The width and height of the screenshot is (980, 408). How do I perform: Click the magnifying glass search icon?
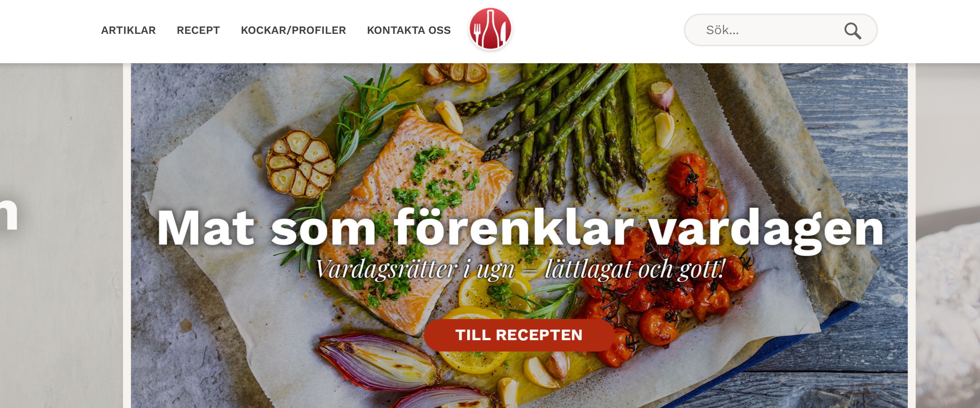pos(852,31)
